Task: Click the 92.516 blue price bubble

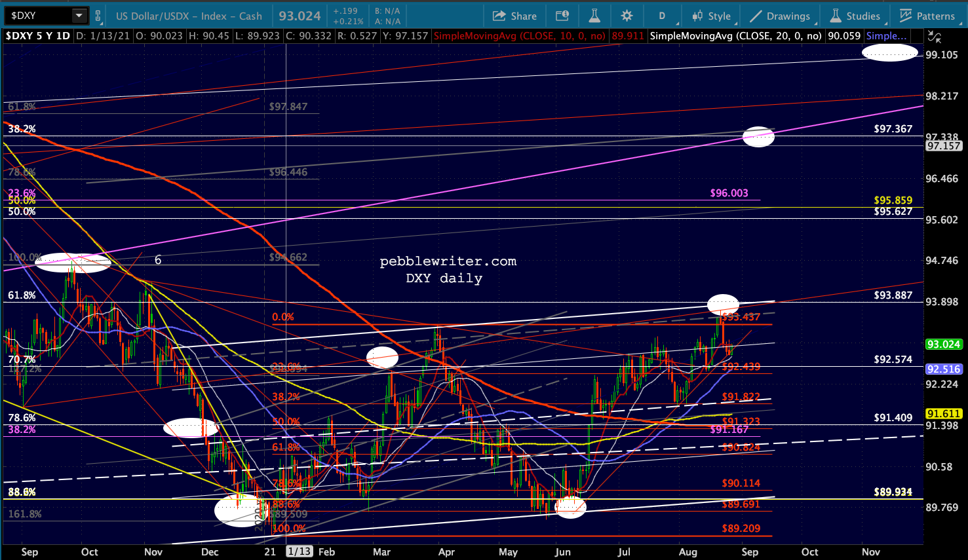Action: [943, 369]
